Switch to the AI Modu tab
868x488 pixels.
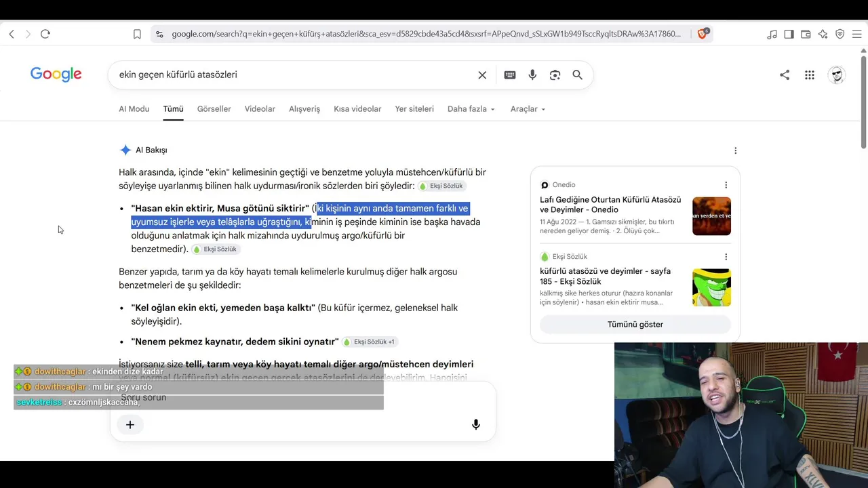point(134,109)
